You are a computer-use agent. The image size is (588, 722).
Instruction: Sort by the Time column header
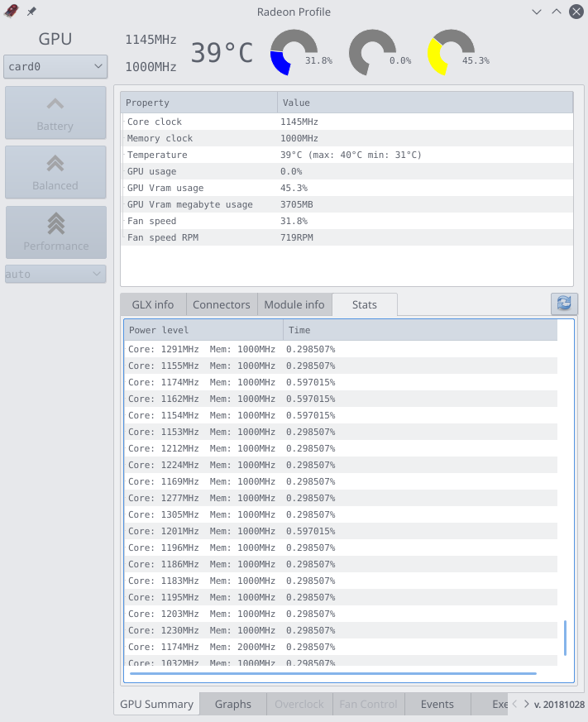point(420,330)
